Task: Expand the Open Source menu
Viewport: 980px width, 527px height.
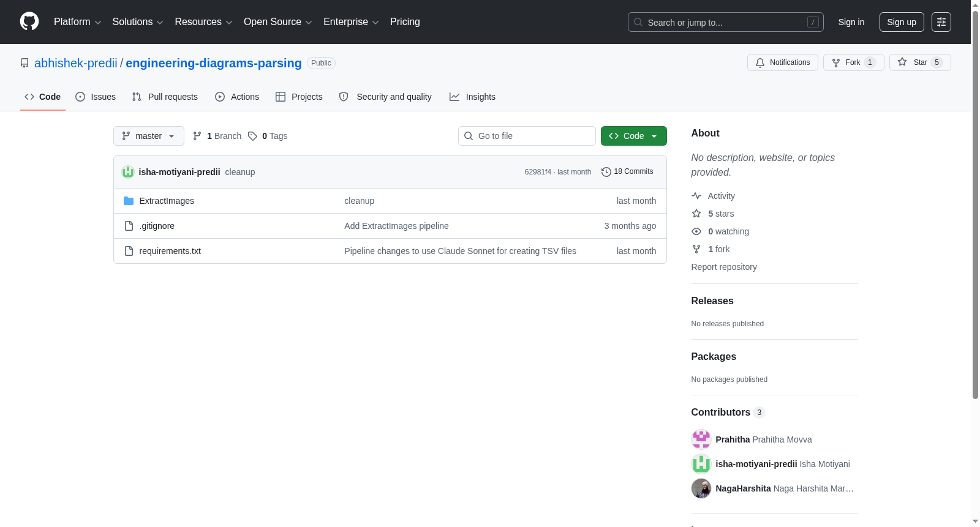Action: click(x=278, y=22)
